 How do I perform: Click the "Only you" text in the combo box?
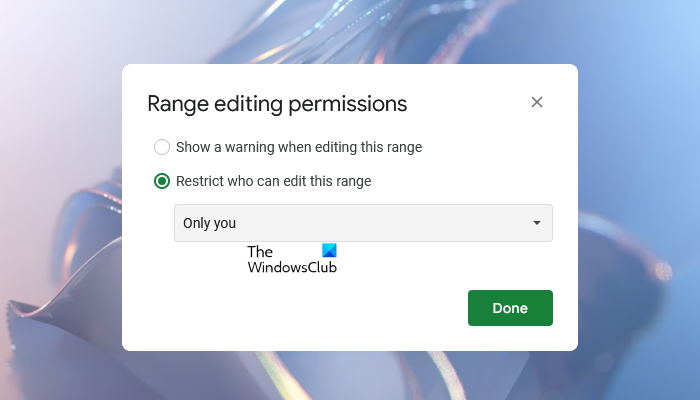point(209,223)
